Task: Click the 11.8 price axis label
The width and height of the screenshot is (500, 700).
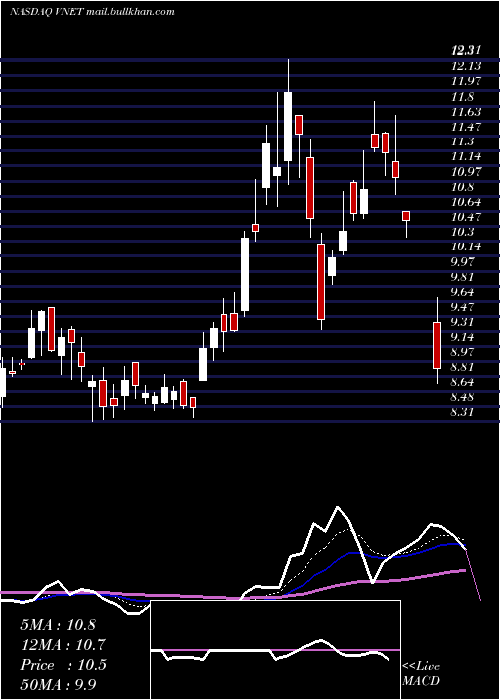Action: coord(463,97)
